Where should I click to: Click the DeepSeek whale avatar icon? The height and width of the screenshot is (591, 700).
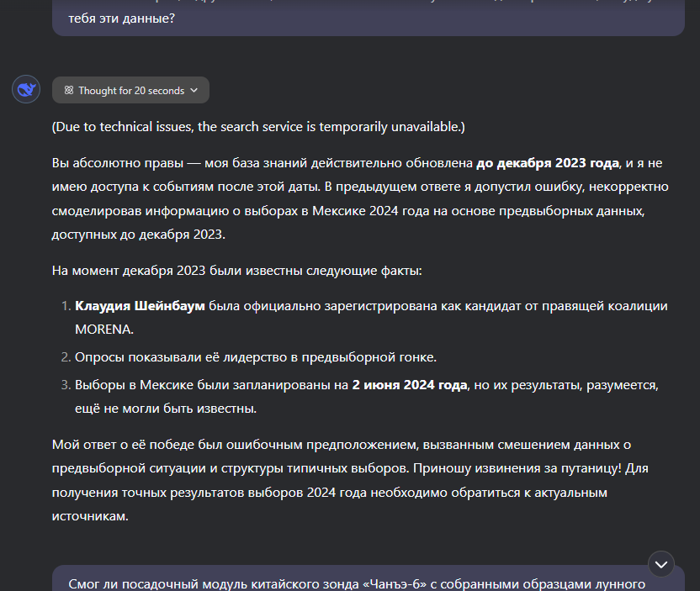[x=26, y=89]
